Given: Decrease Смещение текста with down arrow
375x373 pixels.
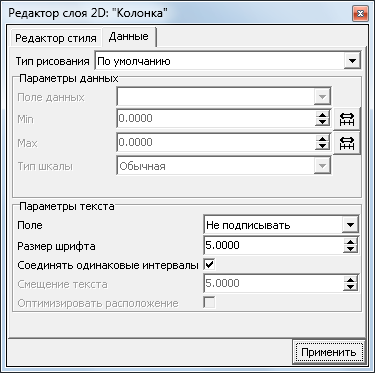Looking at the screenshot, I should [350, 287].
